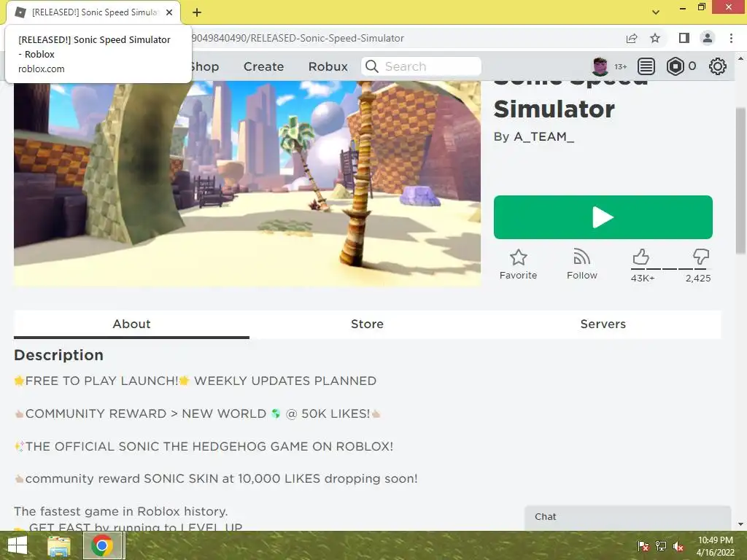747x560 pixels.
Task: Click the Robux balance hexagon icon
Action: point(675,66)
